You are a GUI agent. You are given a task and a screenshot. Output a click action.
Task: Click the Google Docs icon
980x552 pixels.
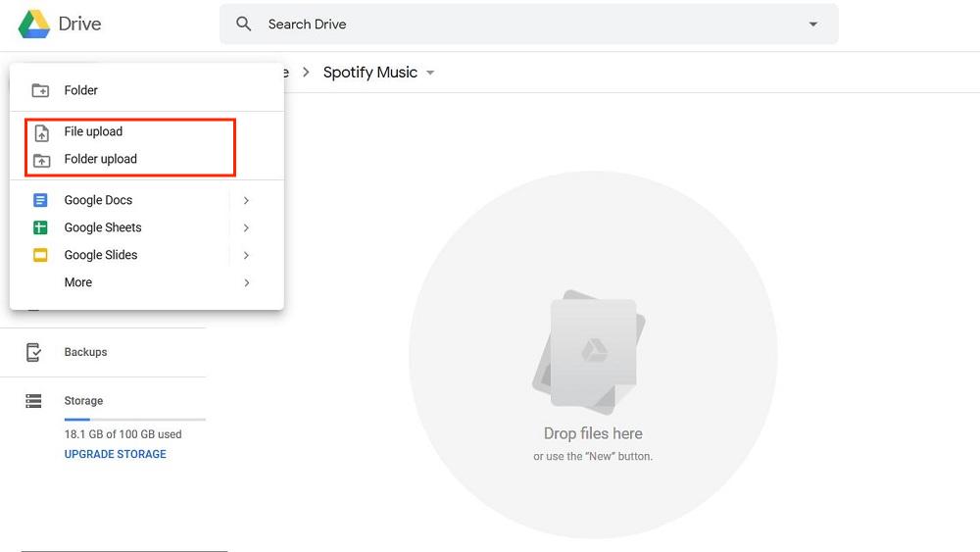coord(40,200)
